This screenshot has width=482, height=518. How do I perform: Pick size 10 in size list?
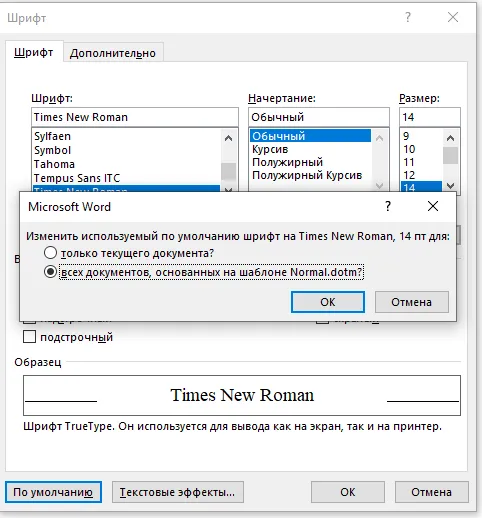[x=421, y=149]
